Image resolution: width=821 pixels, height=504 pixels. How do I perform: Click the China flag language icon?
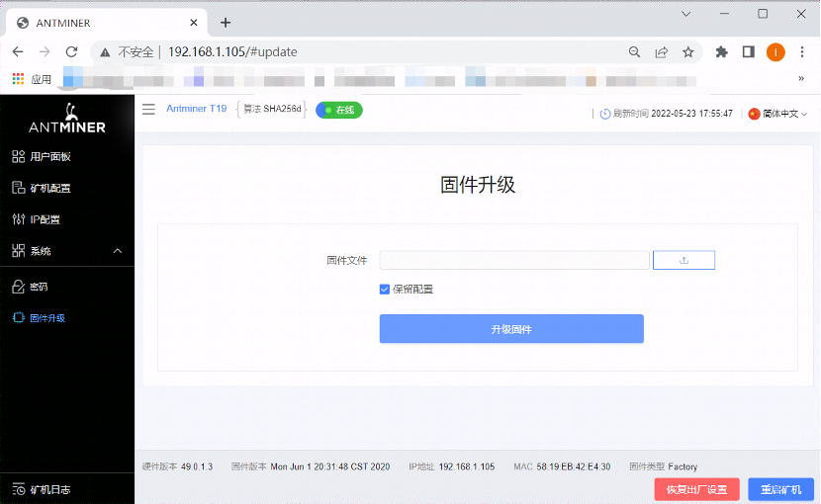(x=754, y=114)
